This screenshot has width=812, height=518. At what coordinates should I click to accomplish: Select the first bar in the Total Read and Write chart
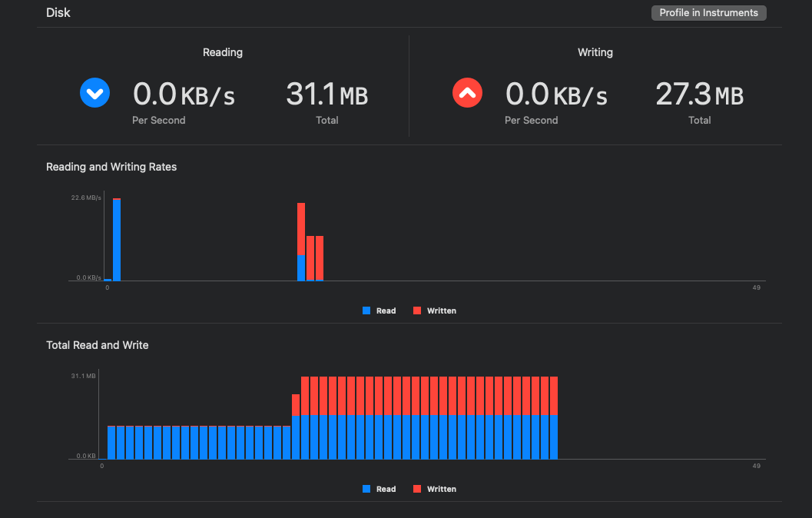point(111,442)
